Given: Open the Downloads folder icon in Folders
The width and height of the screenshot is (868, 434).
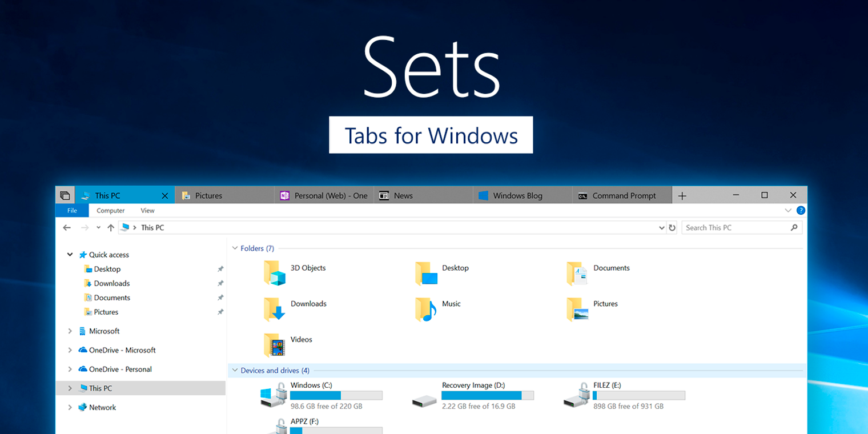Looking at the screenshot, I should click(x=275, y=309).
